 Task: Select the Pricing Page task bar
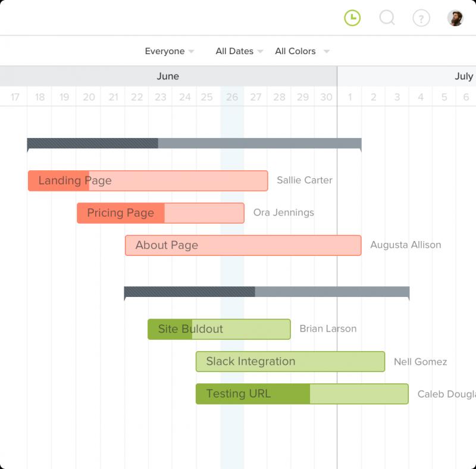coord(161,213)
